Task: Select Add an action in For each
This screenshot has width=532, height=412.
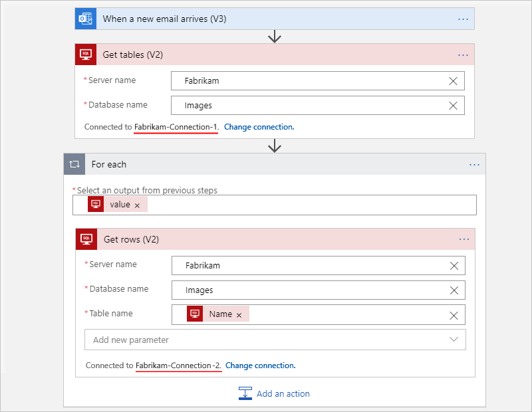Action: (283, 393)
